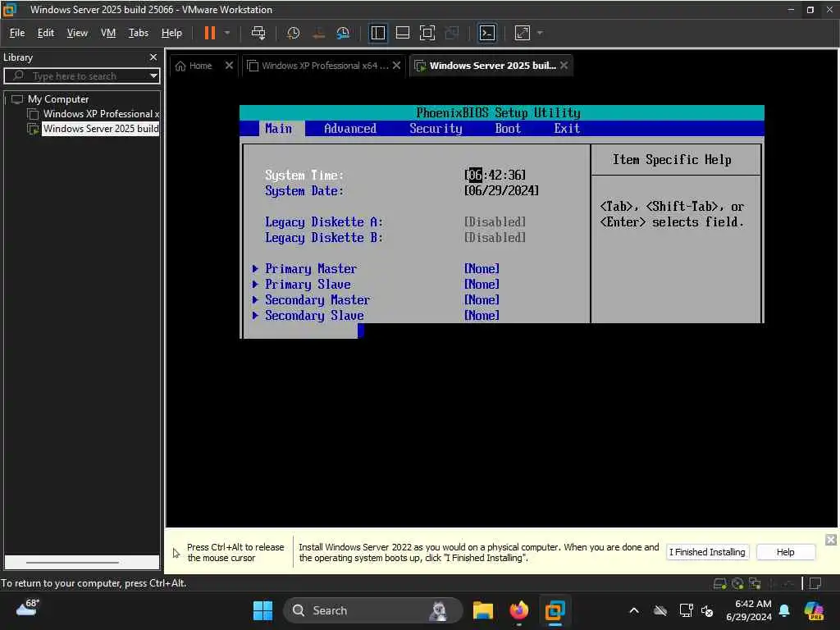The width and height of the screenshot is (840, 630).
Task: Close the Windows XP Professional x64 tab
Action: [x=396, y=66]
